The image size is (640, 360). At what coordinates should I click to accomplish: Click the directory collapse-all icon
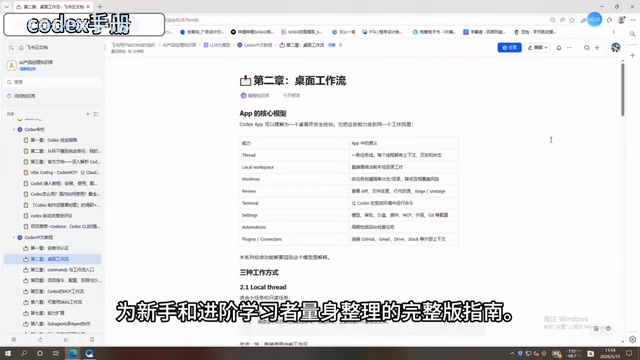coord(96,114)
